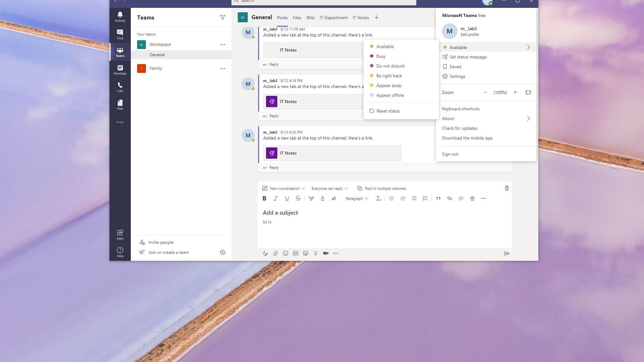Click the Meet now video camera icon
Image resolution: width=644 pixels, height=362 pixels.
[325, 253]
